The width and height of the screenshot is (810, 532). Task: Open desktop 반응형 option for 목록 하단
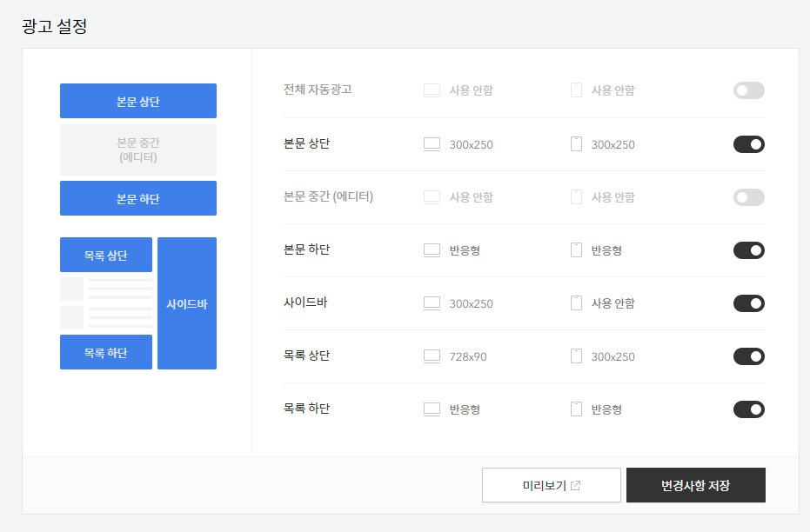click(x=465, y=409)
